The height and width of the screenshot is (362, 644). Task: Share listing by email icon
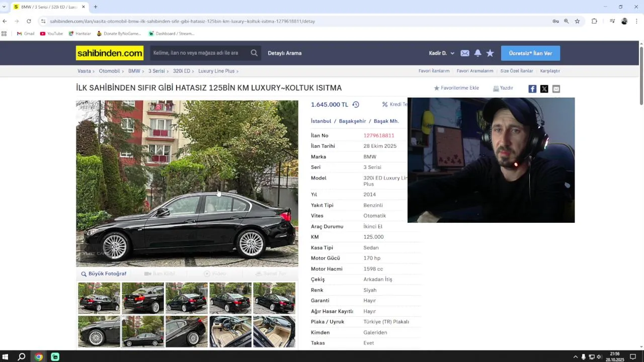pyautogui.click(x=556, y=88)
